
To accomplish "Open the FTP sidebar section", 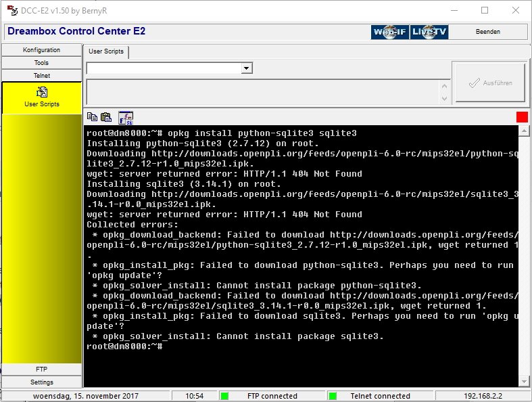I will click(x=41, y=369).
